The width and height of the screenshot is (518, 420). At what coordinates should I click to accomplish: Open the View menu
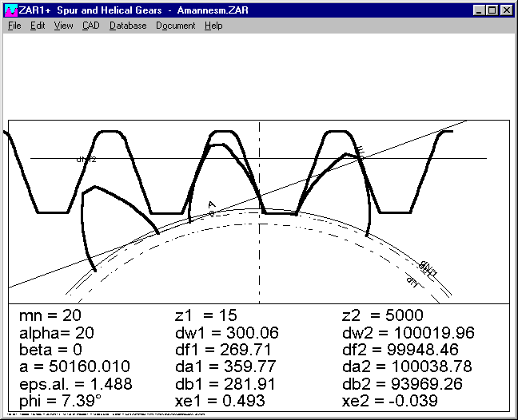[64, 26]
